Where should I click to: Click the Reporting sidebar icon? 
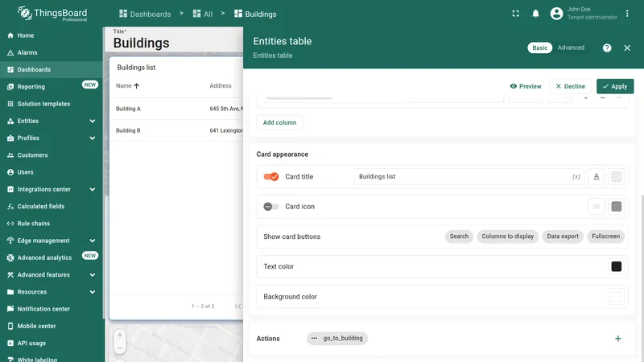coord(10,87)
